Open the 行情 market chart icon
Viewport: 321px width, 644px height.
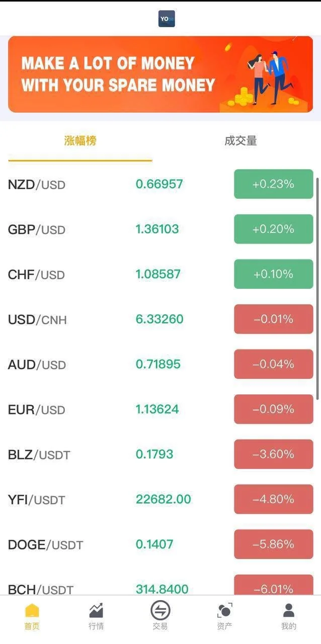(x=96, y=611)
